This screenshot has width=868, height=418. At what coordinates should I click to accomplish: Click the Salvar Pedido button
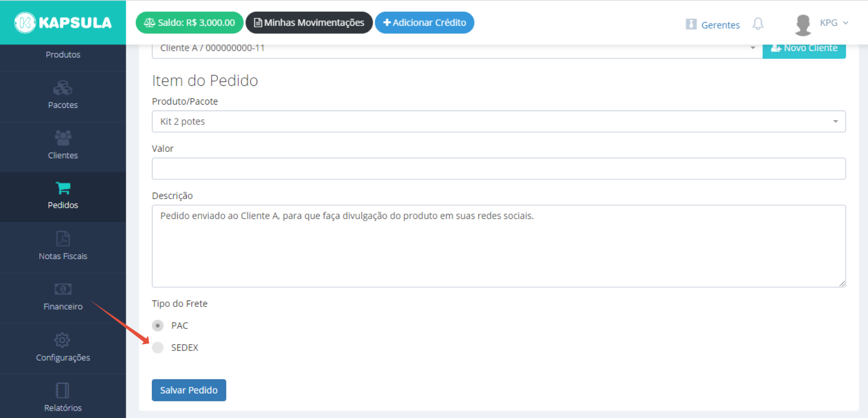tap(189, 390)
